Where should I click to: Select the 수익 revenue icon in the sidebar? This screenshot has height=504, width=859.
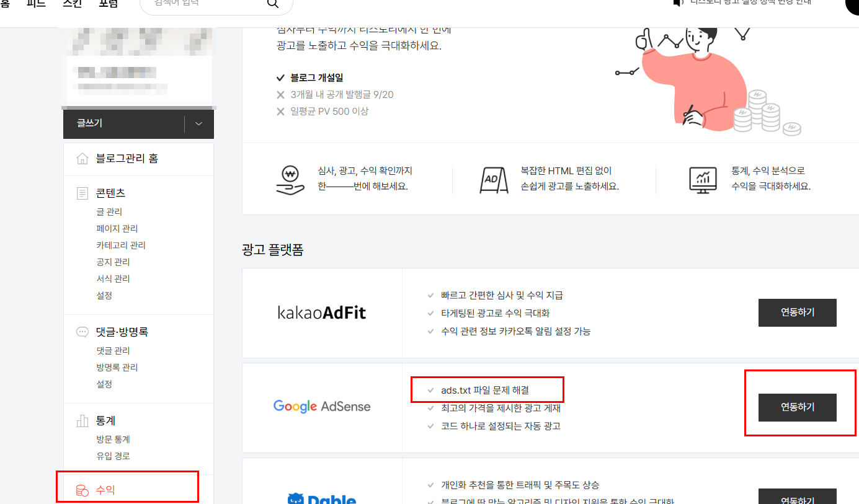(82, 489)
